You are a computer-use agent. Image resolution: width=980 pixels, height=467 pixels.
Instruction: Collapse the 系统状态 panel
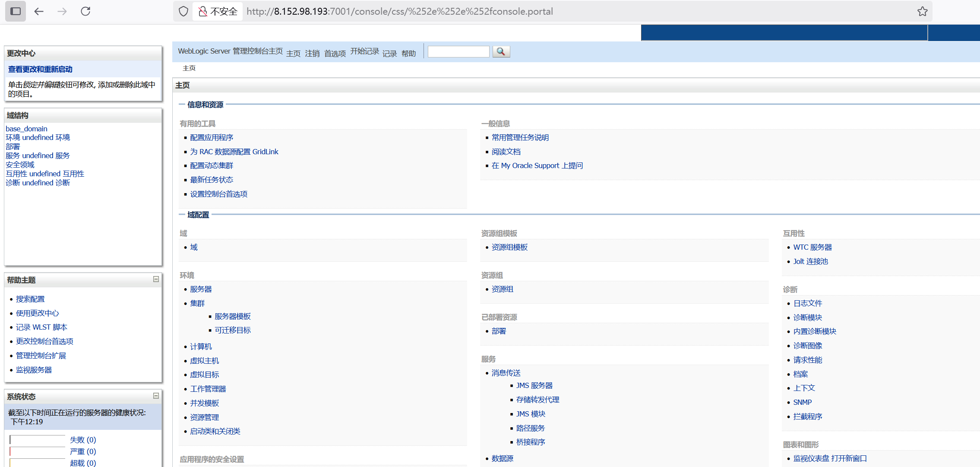[156, 396]
